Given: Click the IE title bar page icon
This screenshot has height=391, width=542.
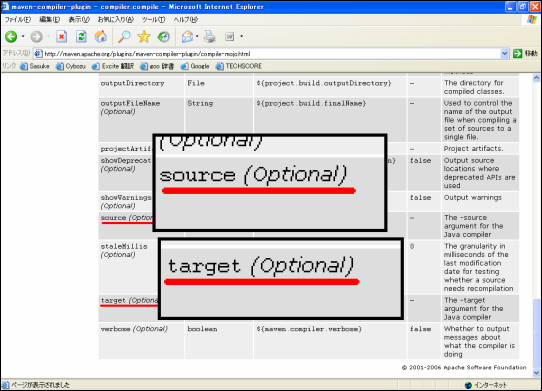Looking at the screenshot, I should click(5, 7).
